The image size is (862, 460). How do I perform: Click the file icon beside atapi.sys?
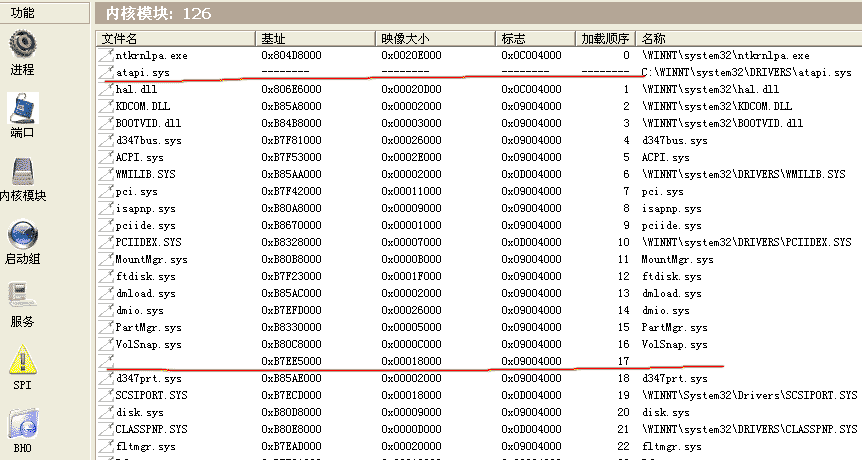(106, 72)
